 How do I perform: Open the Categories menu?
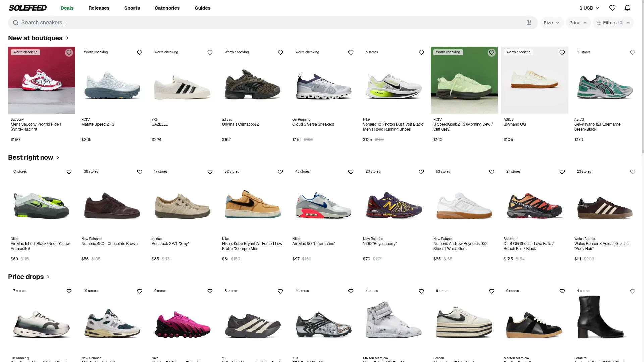(167, 8)
